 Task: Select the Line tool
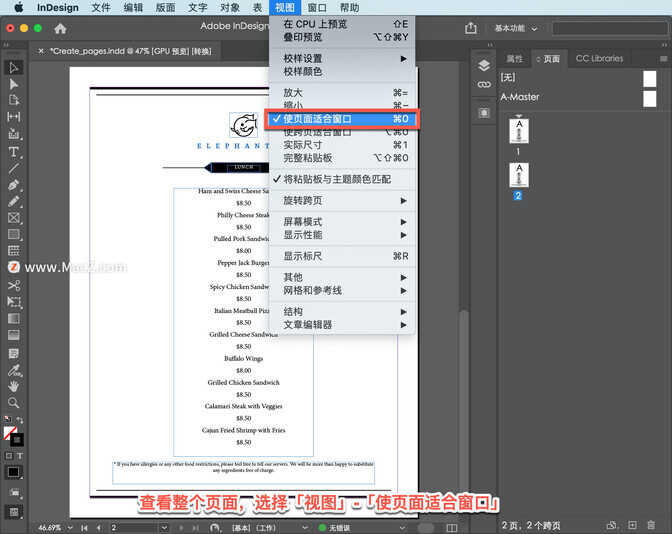pyautogui.click(x=14, y=168)
